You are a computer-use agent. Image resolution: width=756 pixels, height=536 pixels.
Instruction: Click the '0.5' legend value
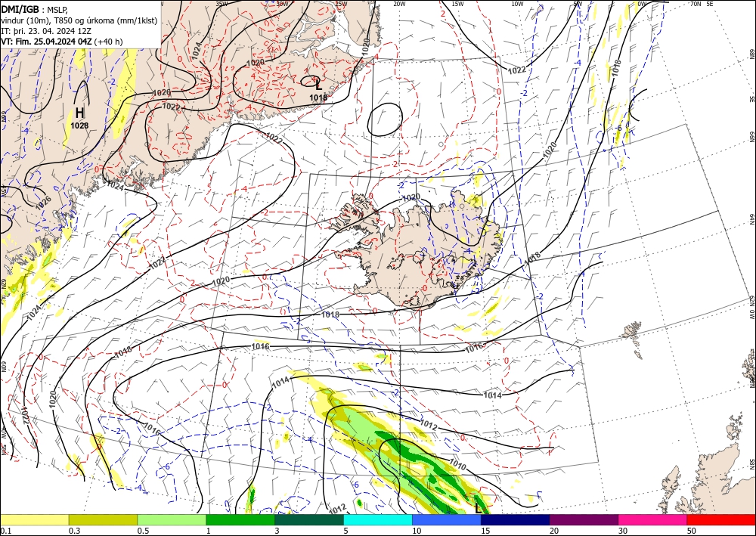143,531
